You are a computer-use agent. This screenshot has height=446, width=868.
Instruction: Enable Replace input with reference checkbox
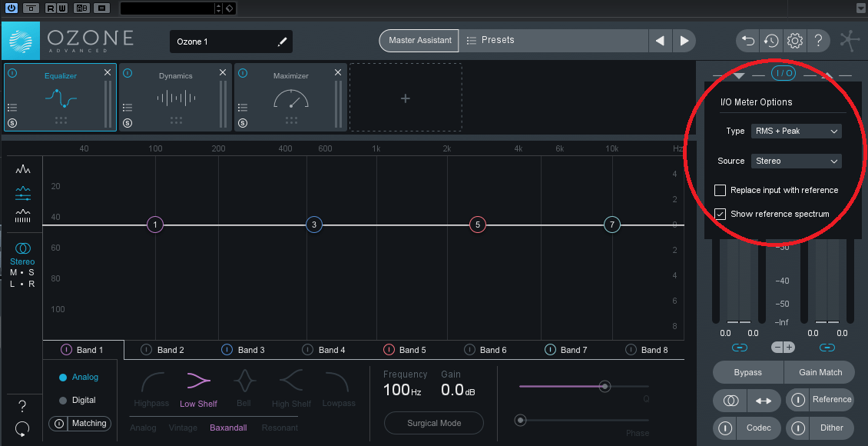click(721, 190)
